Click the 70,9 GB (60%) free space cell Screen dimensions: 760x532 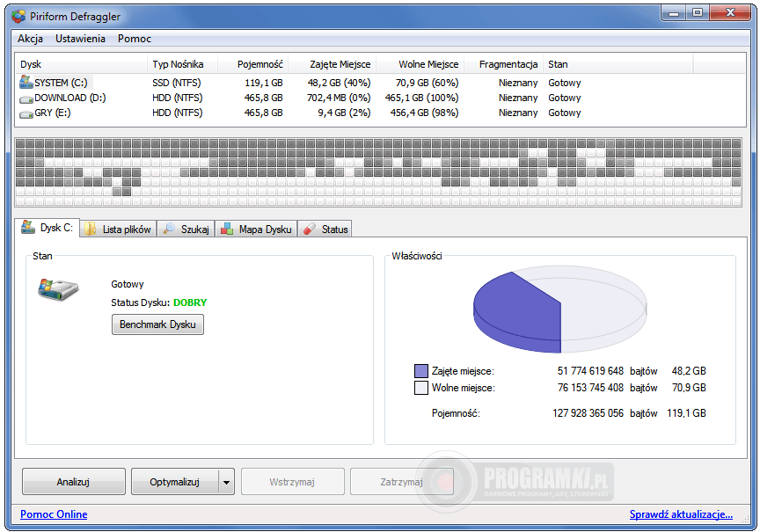coord(427,83)
